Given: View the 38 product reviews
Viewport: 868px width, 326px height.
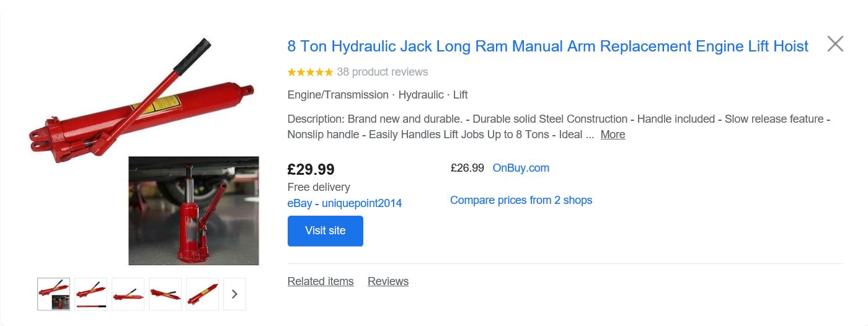Looking at the screenshot, I should (383, 72).
